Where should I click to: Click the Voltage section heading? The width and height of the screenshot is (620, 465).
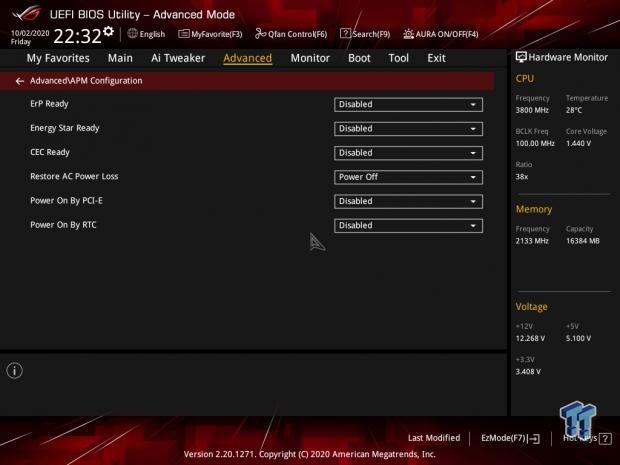(x=532, y=307)
